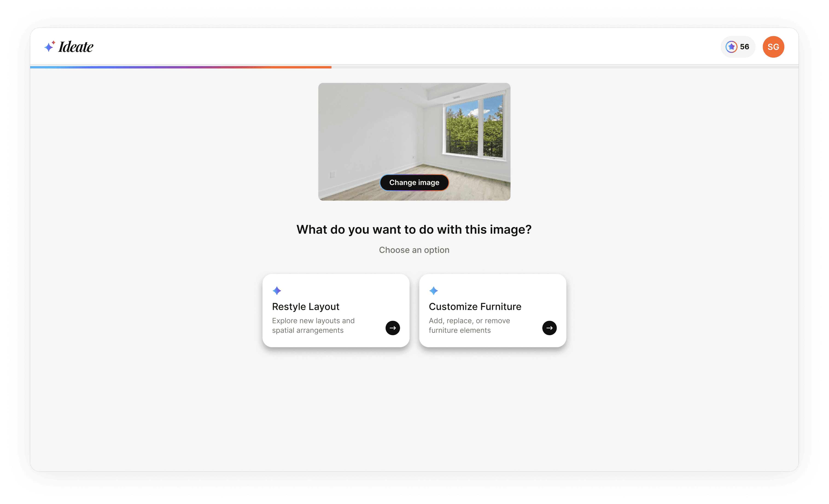Viewport: 829px width, 504px height.
Task: Click the gradient progress bar
Action: [181, 67]
